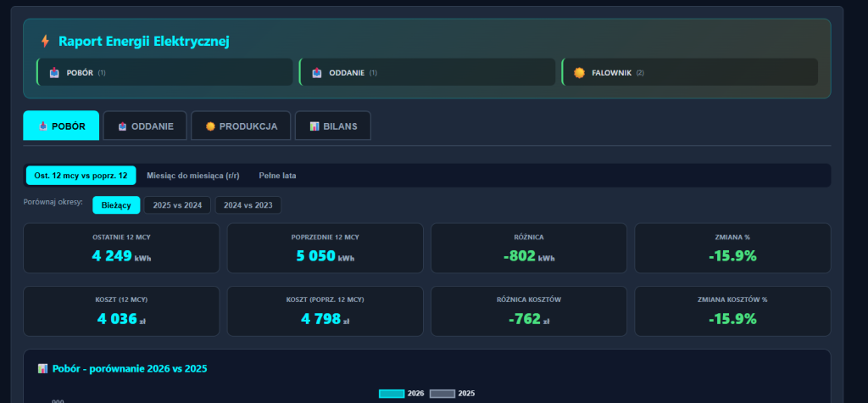Click the BILANS tab chart icon

[x=314, y=126]
